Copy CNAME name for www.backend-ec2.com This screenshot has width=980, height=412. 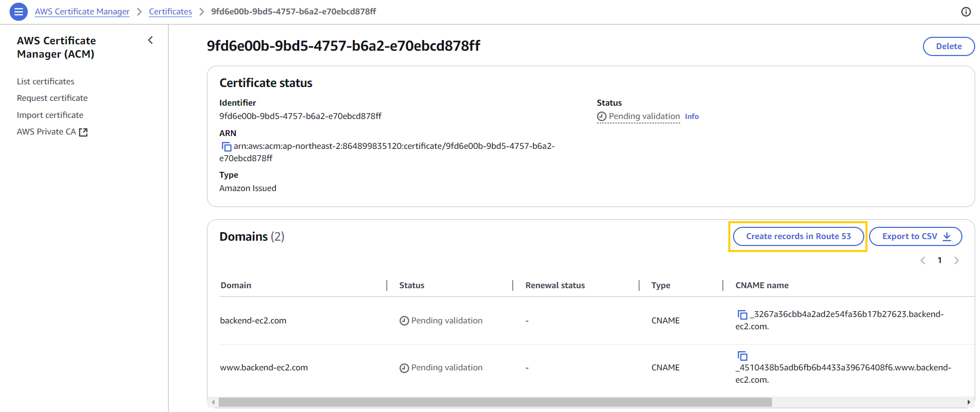(742, 355)
